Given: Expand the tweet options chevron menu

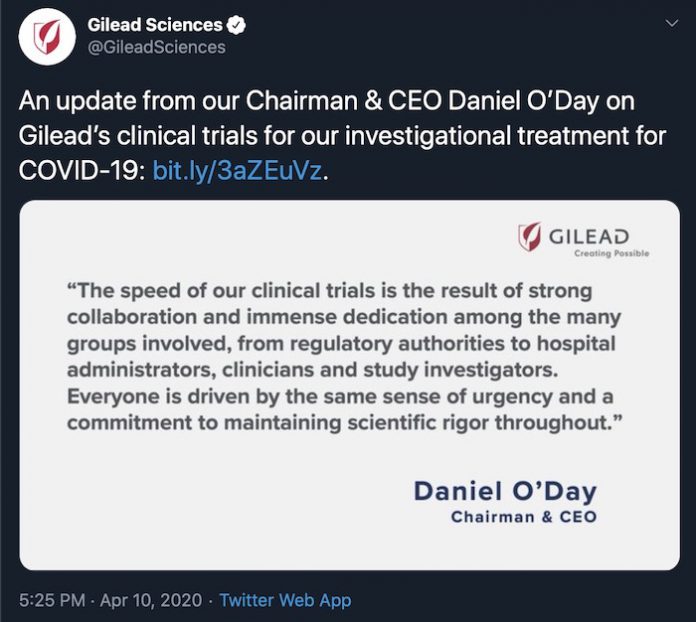Looking at the screenshot, I should pyautogui.click(x=672, y=23).
